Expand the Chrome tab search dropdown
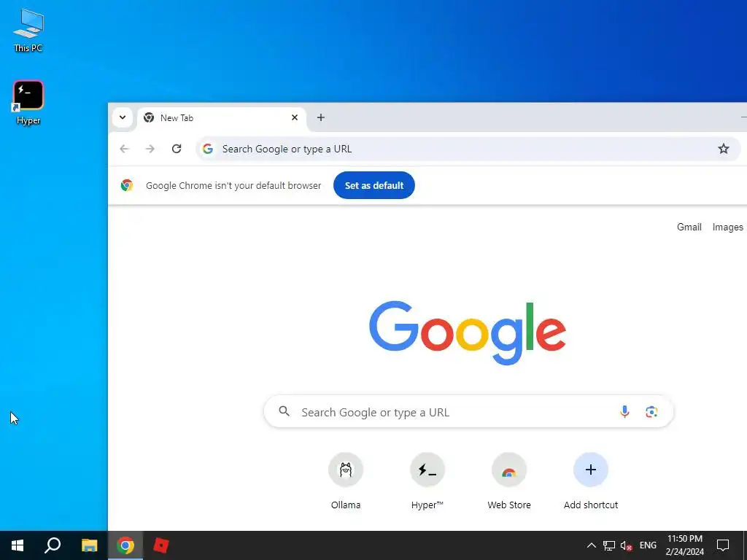Viewport: 747px width, 560px height. tap(123, 117)
